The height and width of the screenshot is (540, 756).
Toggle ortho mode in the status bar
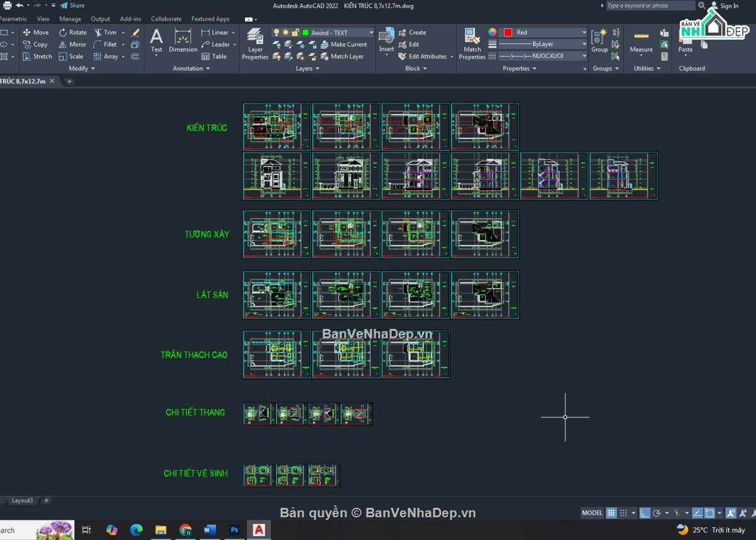pos(644,512)
